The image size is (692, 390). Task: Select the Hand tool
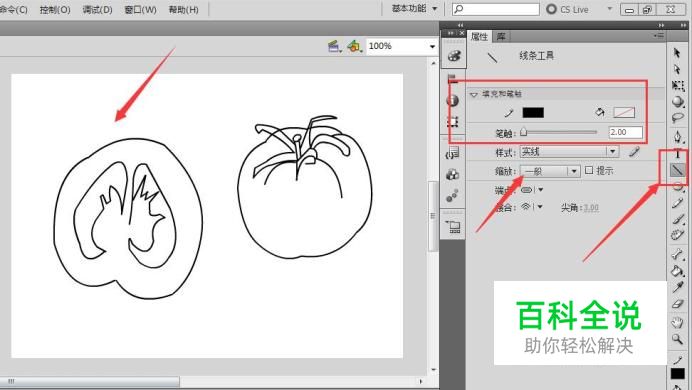(677, 322)
